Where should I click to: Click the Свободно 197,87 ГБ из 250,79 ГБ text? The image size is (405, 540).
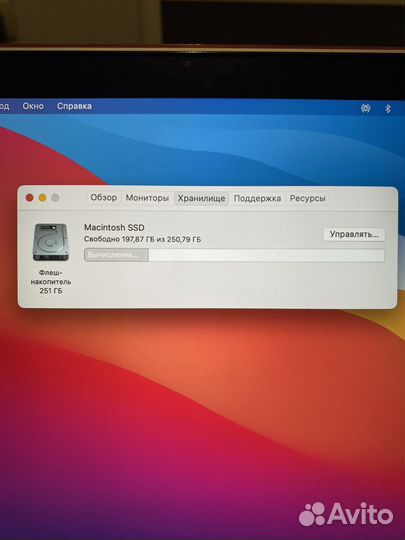[x=143, y=239]
